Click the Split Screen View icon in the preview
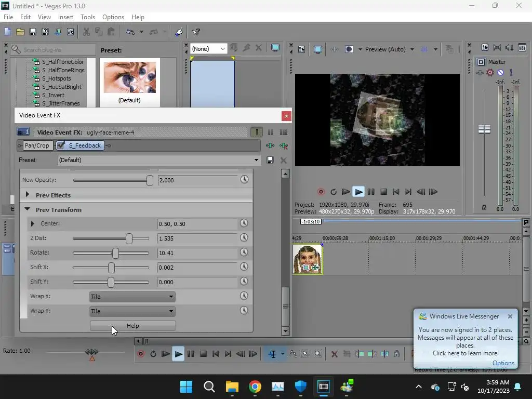 coord(349,49)
